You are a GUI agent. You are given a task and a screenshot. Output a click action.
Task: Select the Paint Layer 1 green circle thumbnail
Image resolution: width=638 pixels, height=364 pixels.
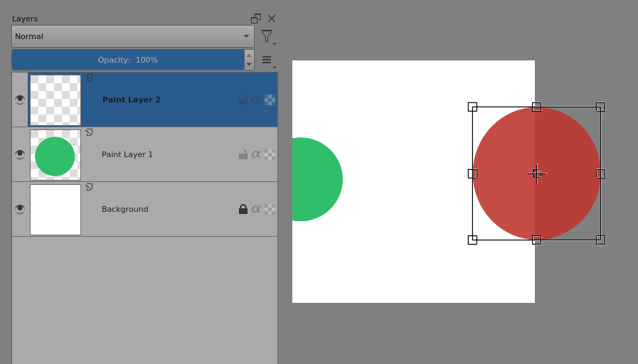(55, 155)
